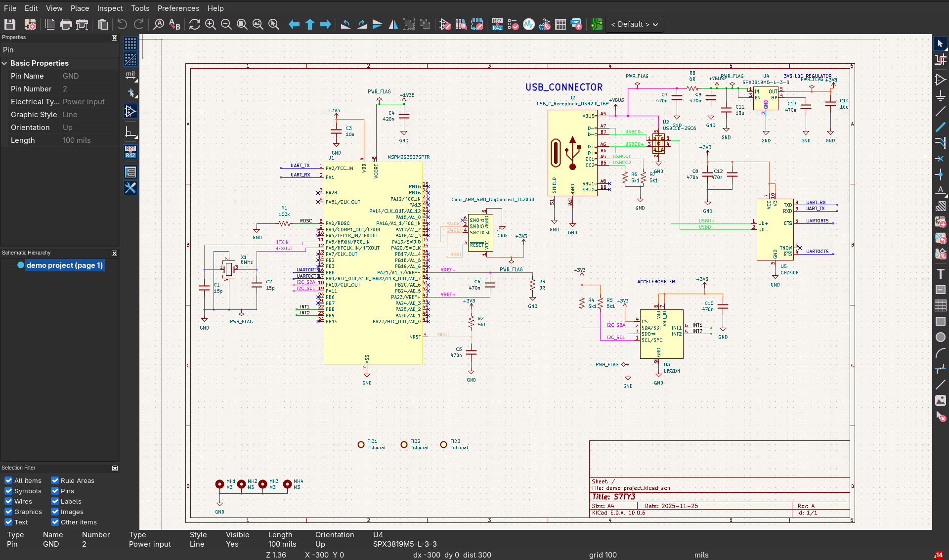Screen dimensions: 949x560
Task: Open Assign Footprints tool
Action: click(545, 24)
